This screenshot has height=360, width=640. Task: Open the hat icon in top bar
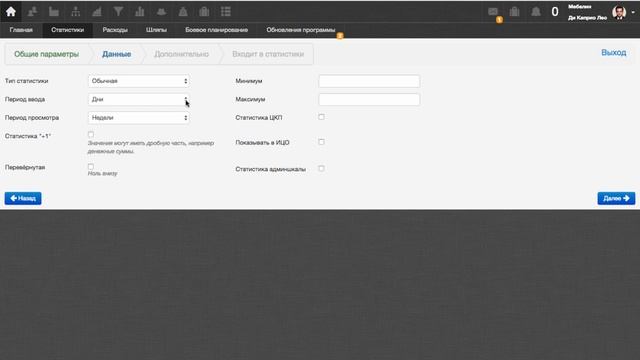(x=161, y=12)
